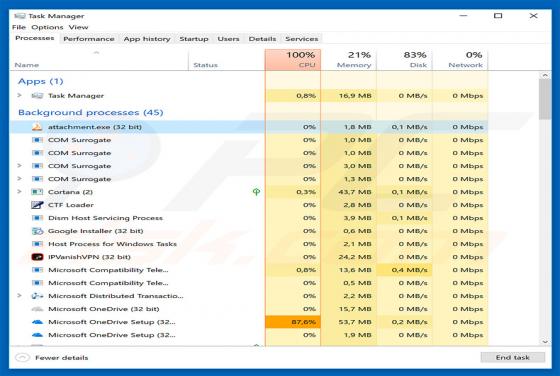This screenshot has height=376, width=560.
Task: Click the Apps (1) heading
Action: (41, 81)
